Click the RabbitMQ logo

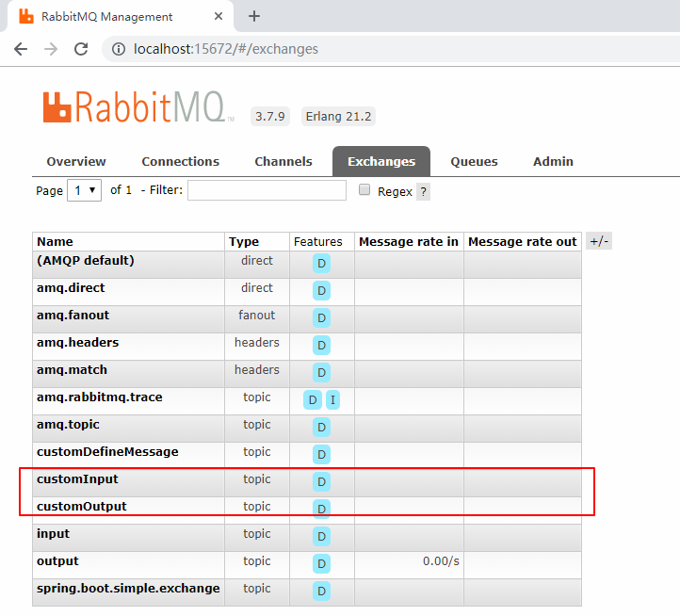[x=138, y=107]
